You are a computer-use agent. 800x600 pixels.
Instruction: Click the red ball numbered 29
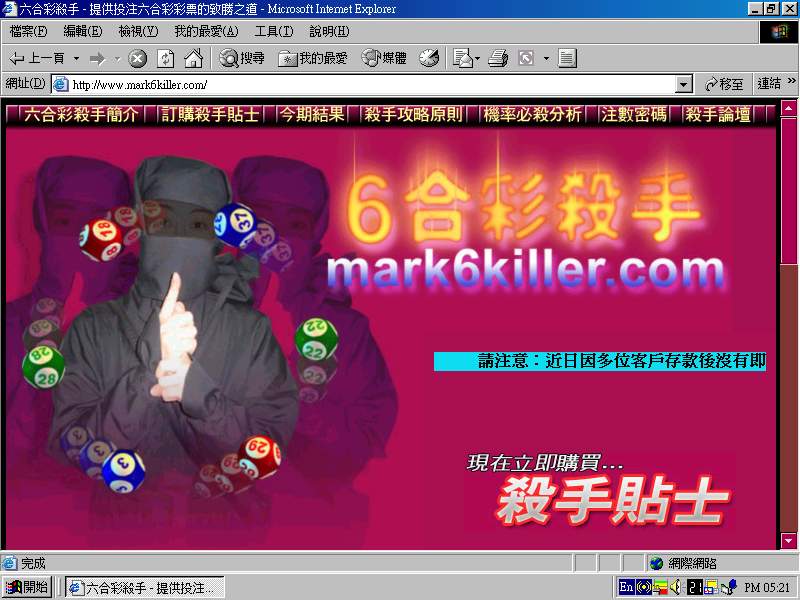coord(259,456)
